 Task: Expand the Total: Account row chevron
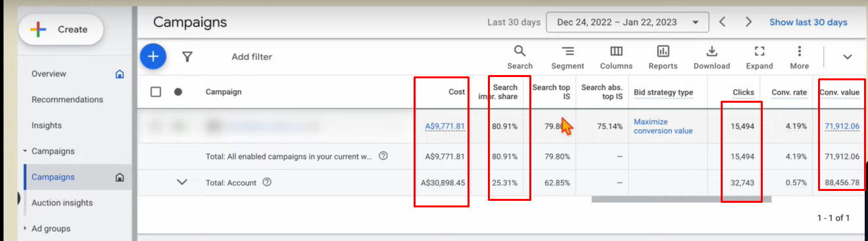pos(183,182)
